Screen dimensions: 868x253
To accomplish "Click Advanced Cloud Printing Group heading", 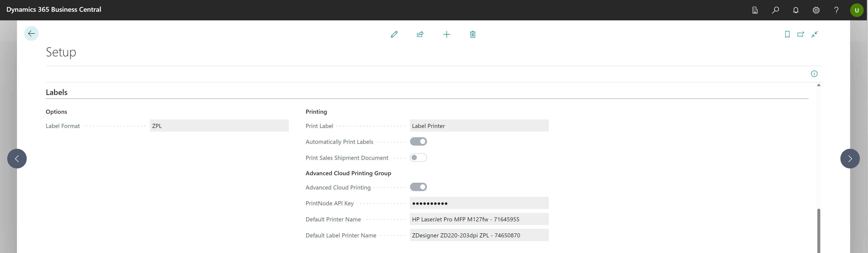I will 348,173.
